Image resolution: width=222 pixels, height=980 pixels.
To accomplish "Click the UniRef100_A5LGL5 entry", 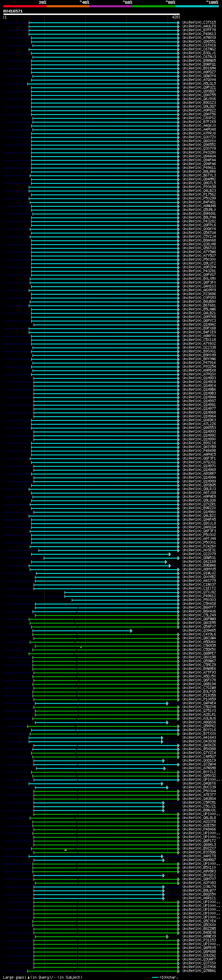I will pyautogui.click(x=199, y=84).
